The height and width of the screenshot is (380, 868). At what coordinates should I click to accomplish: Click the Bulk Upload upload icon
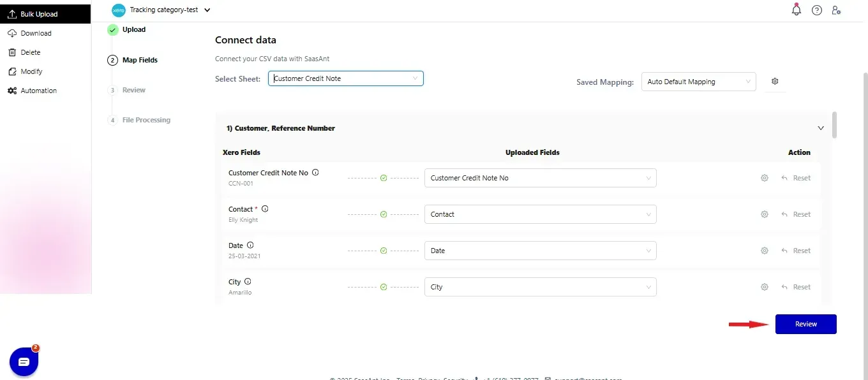pos(12,14)
